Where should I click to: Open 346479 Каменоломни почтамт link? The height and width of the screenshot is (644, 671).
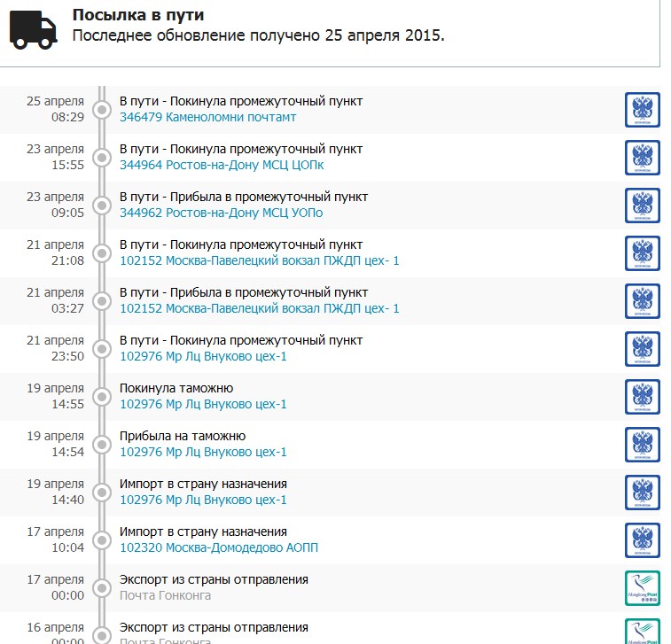click(207, 117)
